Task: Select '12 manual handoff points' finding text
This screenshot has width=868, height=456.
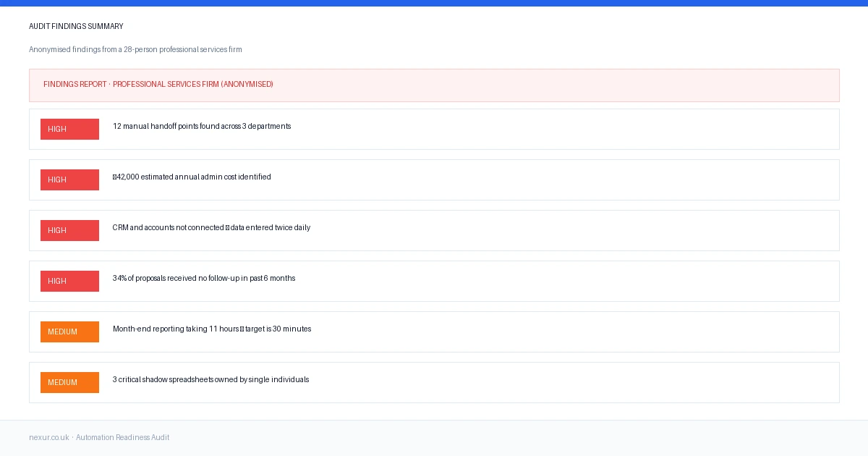Action: (202, 126)
